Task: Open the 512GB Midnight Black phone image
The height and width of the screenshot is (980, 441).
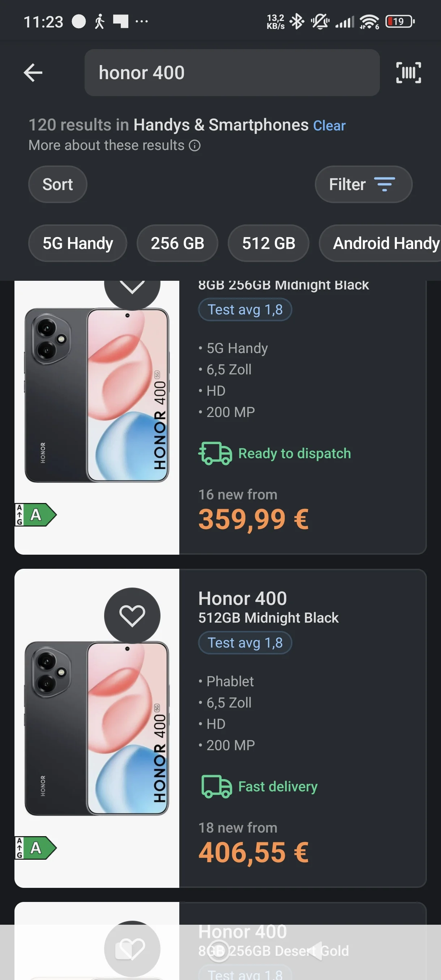Action: pyautogui.click(x=97, y=728)
